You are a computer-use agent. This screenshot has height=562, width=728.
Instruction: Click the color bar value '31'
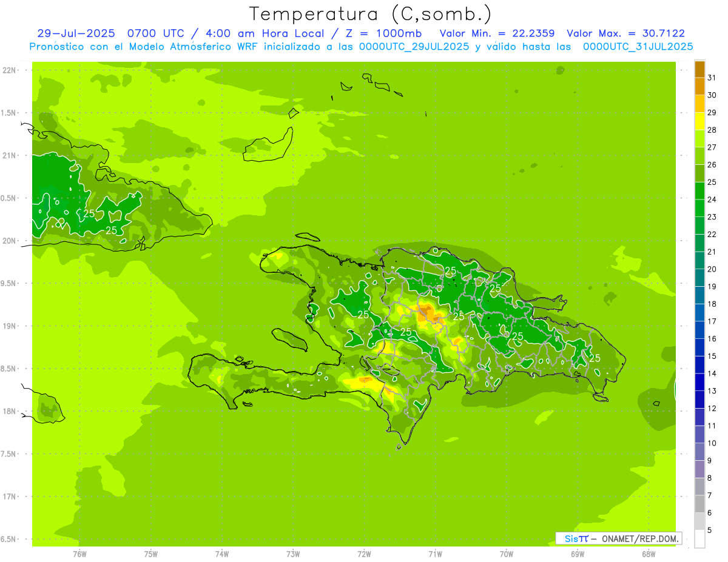[712, 78]
